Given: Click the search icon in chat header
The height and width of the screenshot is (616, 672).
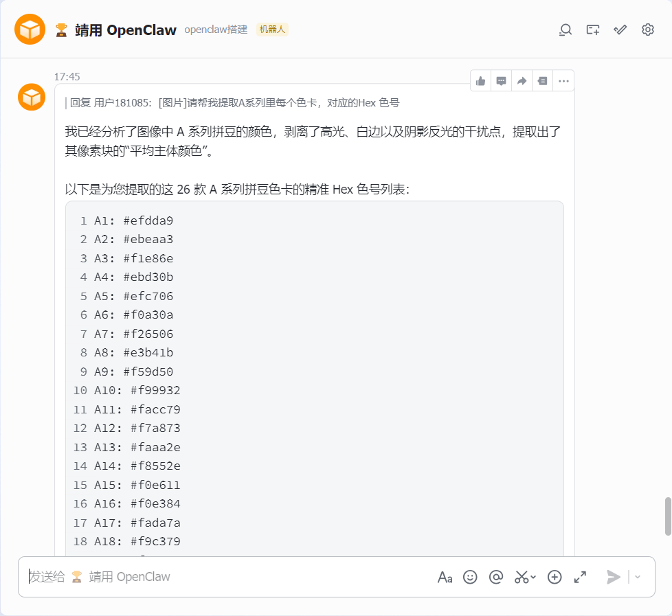Looking at the screenshot, I should click(565, 30).
